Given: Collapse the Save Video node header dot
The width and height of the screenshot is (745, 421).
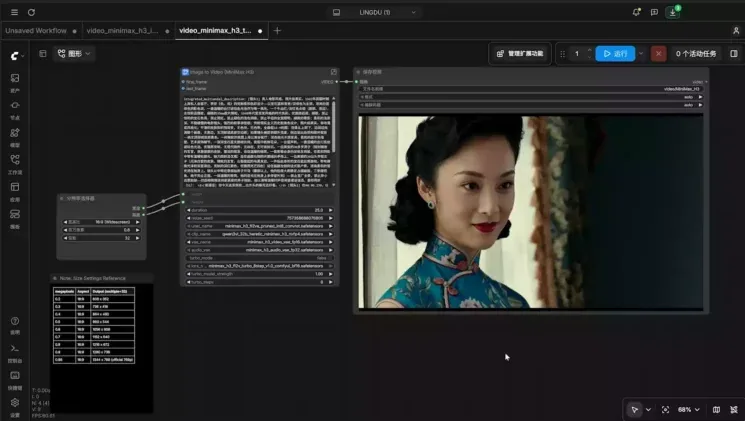Looking at the screenshot, I should pos(358,72).
